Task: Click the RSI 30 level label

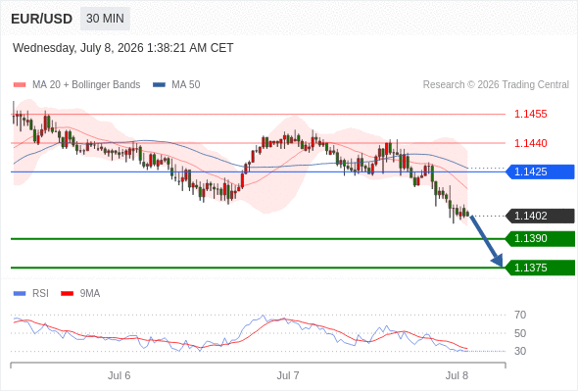Action: [520, 351]
